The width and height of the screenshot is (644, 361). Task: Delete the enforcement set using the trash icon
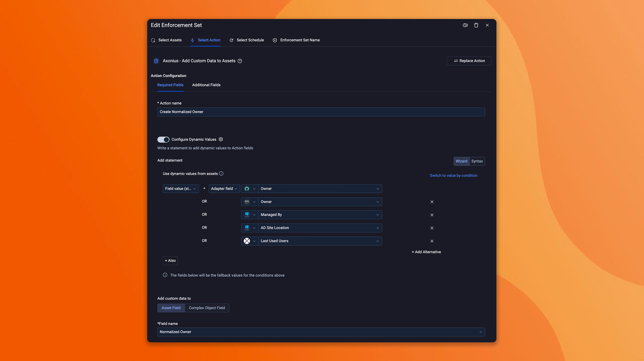[476, 25]
